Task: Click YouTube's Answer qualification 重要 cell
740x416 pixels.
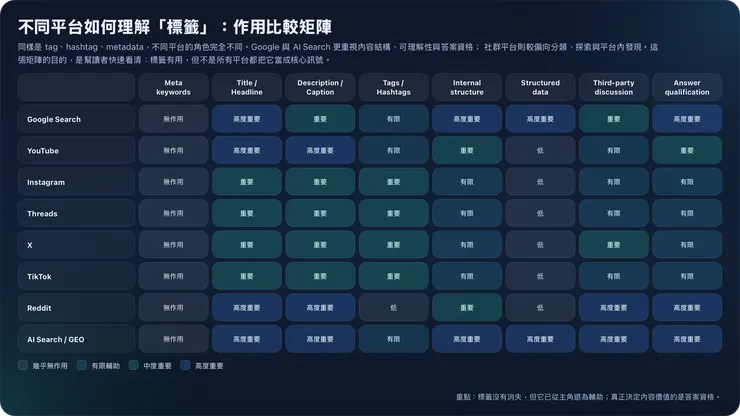Action: tap(687, 151)
